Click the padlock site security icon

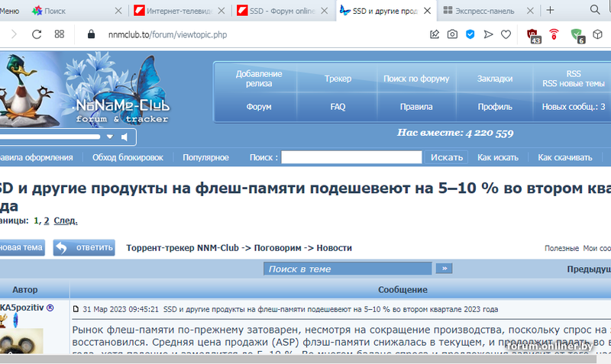[91, 34]
